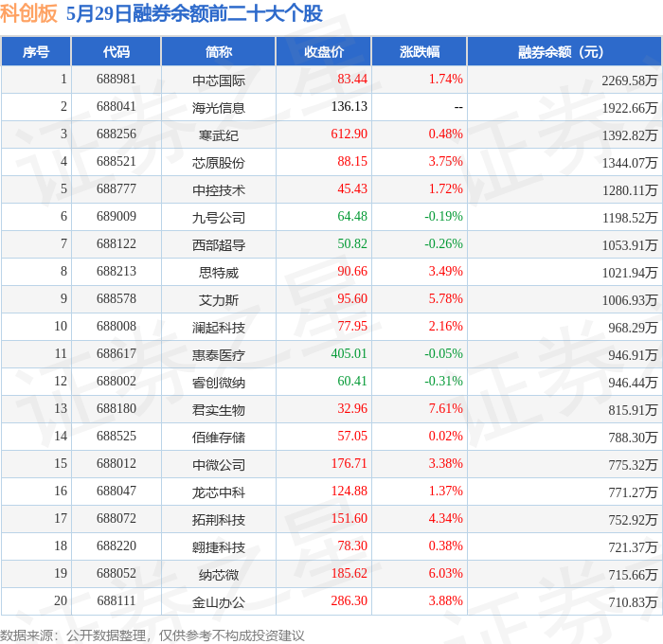The width and height of the screenshot is (663, 644).
Task: Click change percentage 3.75%
Action: [446, 162]
